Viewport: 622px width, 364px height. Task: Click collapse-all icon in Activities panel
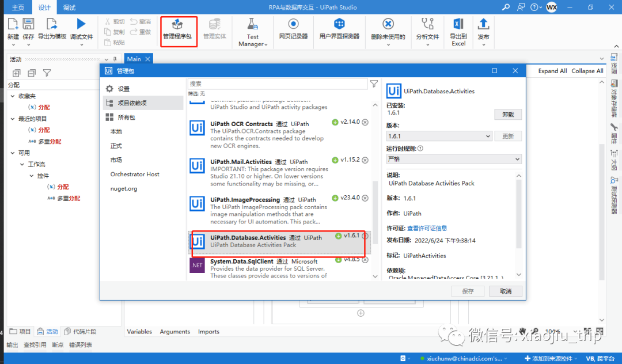[x=32, y=73]
